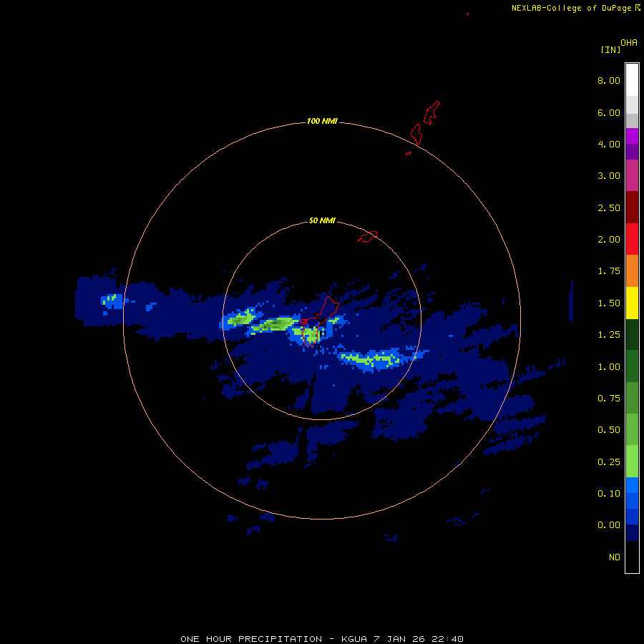The width and height of the screenshot is (644, 644).
Task: Click the 100 NMI range ring label
Action: [x=322, y=121]
